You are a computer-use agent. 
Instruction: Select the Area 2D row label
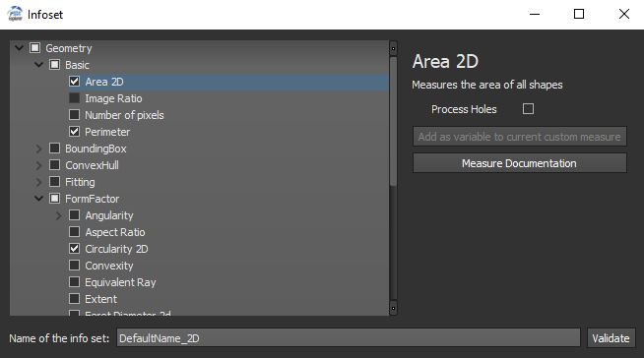tap(104, 82)
